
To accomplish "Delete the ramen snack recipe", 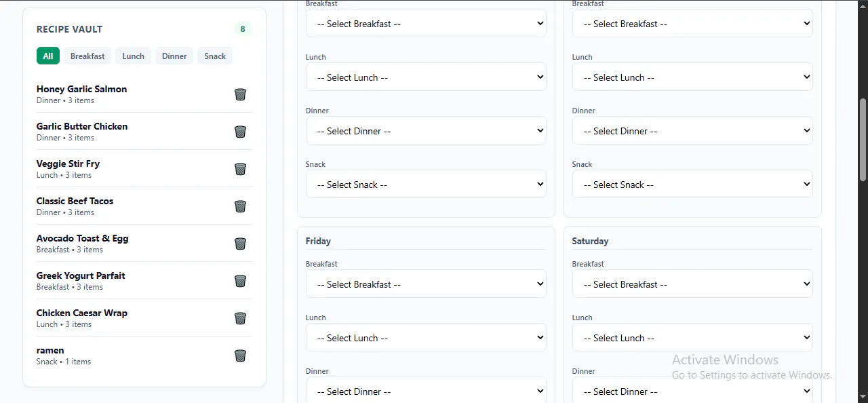I will (240, 356).
